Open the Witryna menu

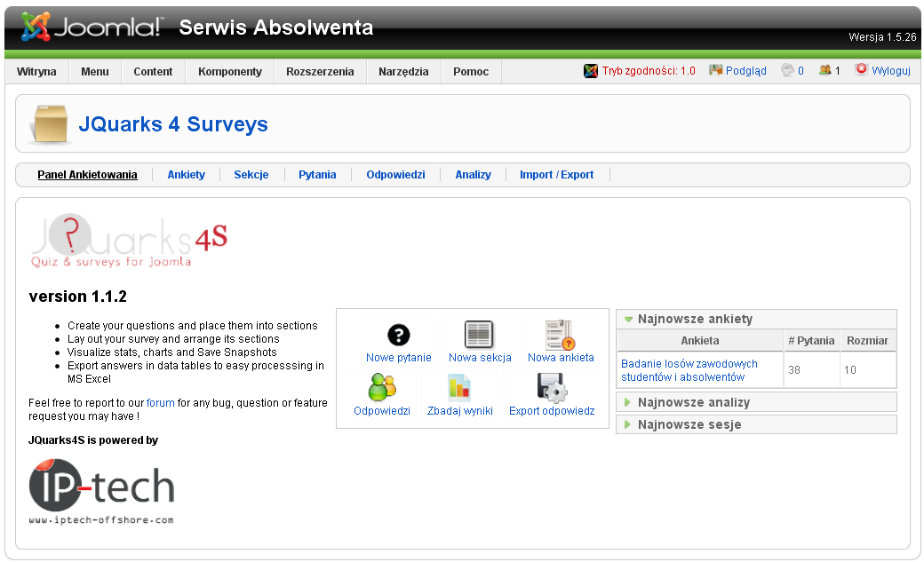(36, 71)
